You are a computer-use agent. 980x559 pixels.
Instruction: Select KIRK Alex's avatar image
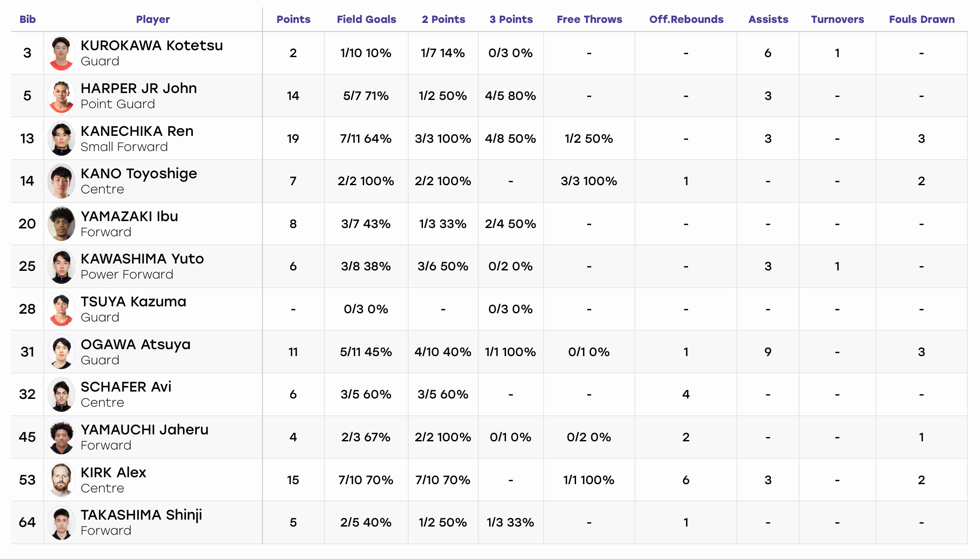coord(61,480)
